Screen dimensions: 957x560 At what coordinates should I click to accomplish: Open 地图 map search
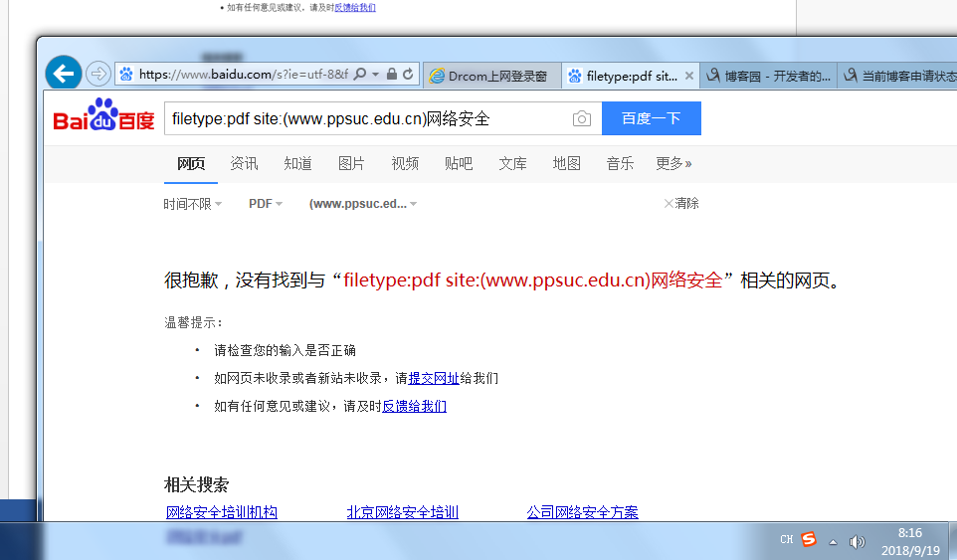click(x=566, y=163)
